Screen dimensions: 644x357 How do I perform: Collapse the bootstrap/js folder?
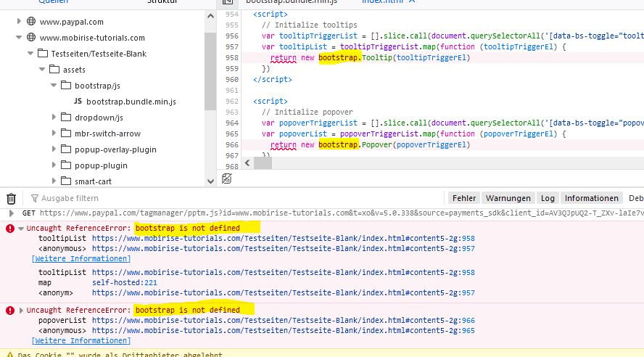coord(54,86)
